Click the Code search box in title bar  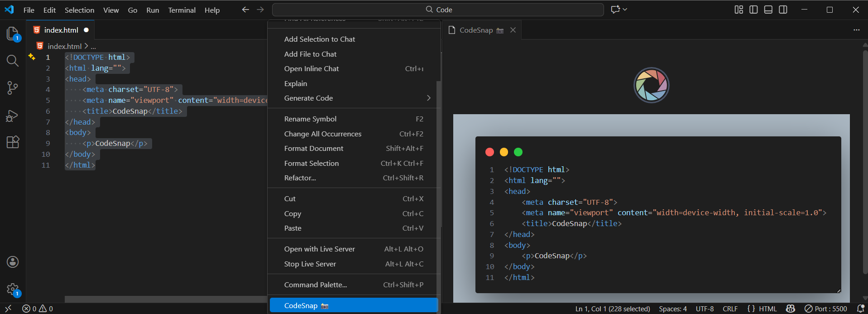(438, 10)
